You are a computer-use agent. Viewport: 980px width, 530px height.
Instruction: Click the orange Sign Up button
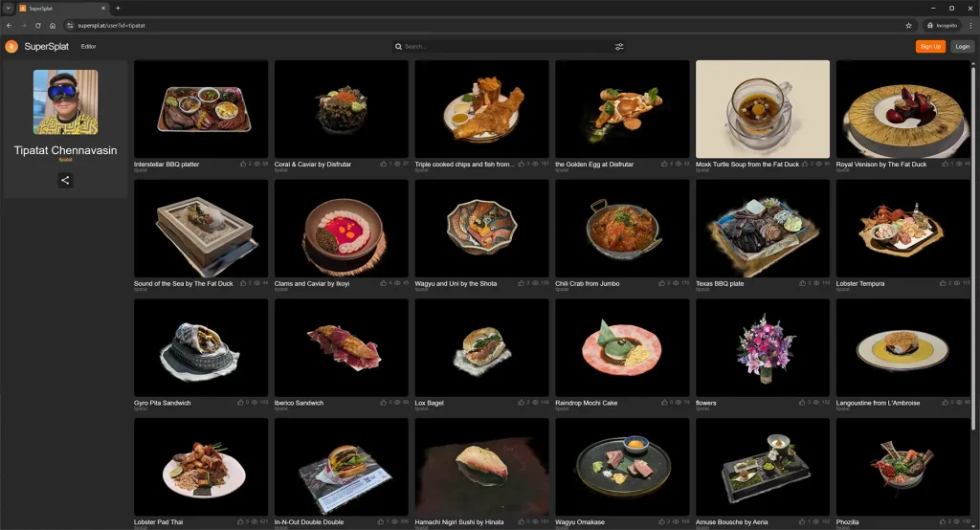click(929, 46)
